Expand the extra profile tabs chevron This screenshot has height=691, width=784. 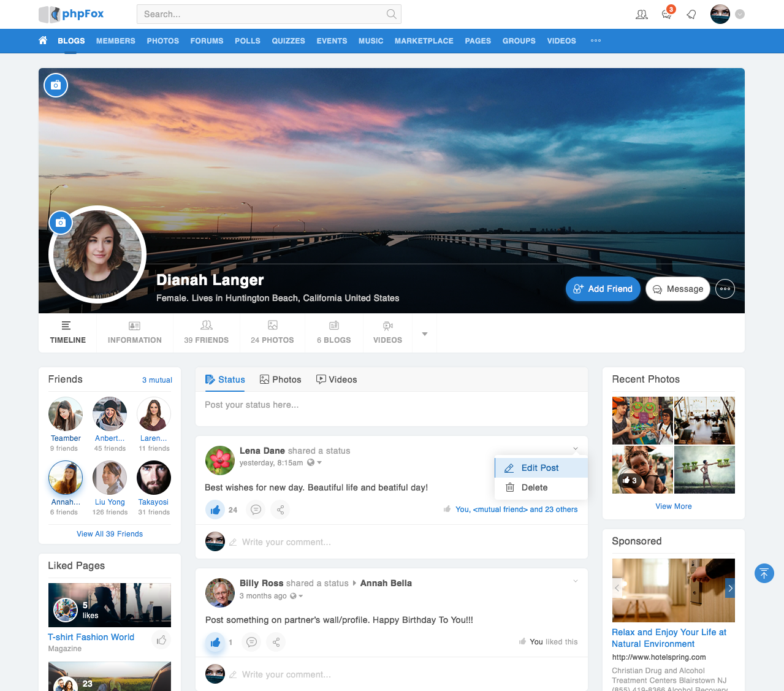point(424,333)
